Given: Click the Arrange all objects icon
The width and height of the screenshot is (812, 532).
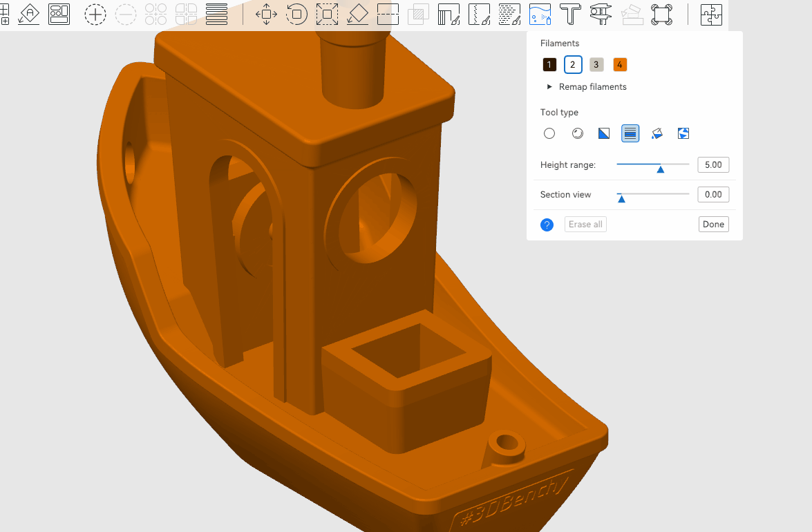Looking at the screenshot, I should point(59,14).
